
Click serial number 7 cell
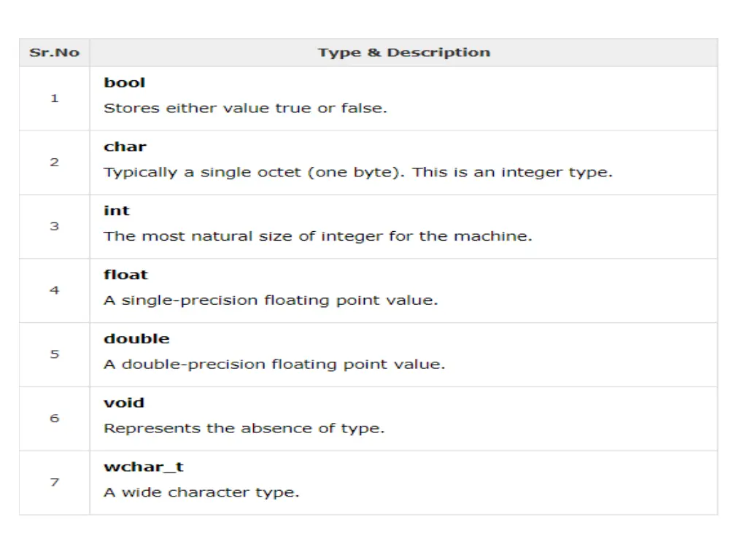pos(54,483)
